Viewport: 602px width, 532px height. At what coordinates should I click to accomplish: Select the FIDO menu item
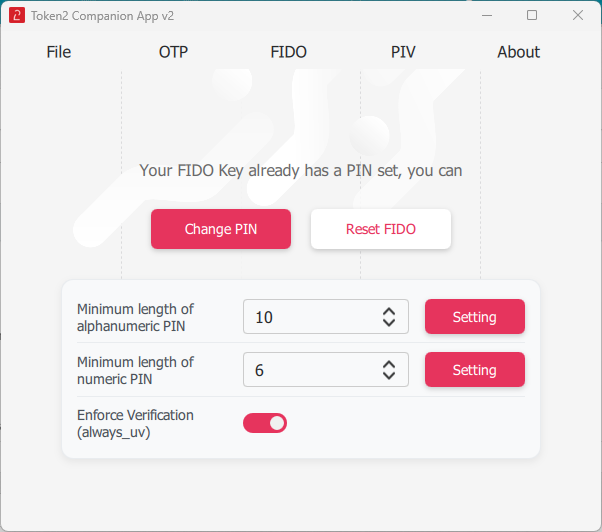[x=289, y=52]
